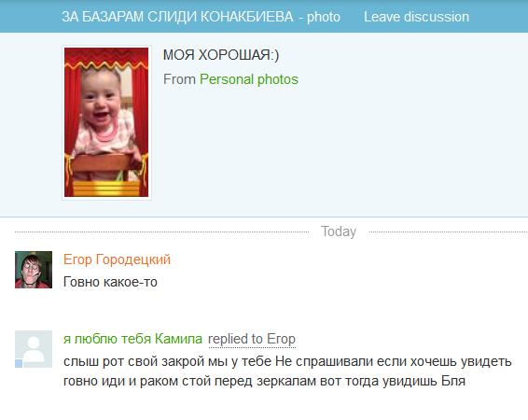This screenshot has width=528, height=420.
Task: Click reply line ending with увидишь Бля
Action: pyautogui.click(x=264, y=382)
